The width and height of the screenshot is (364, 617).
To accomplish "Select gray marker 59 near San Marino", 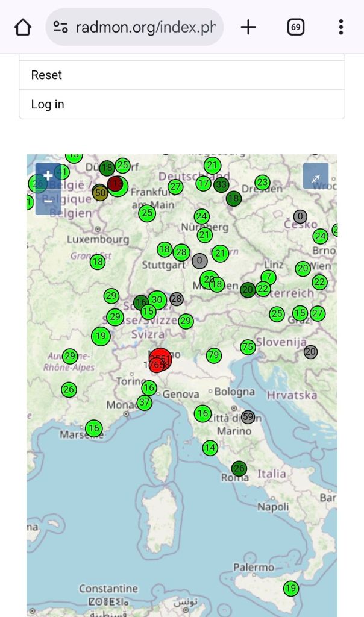I will click(x=248, y=416).
